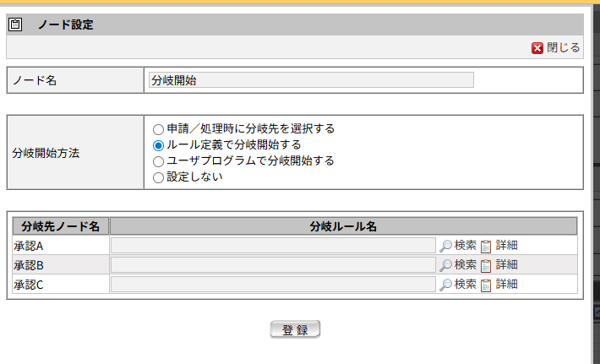Screen dimensions: 600x364
Task: Click the ノード設定 header clipboard icon
Action: click(x=14, y=24)
